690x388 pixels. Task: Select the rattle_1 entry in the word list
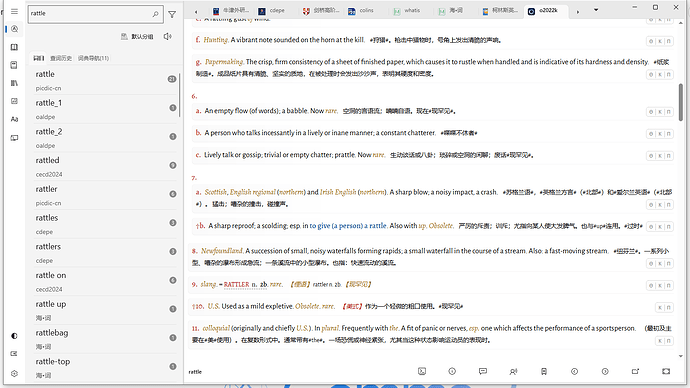(104, 109)
